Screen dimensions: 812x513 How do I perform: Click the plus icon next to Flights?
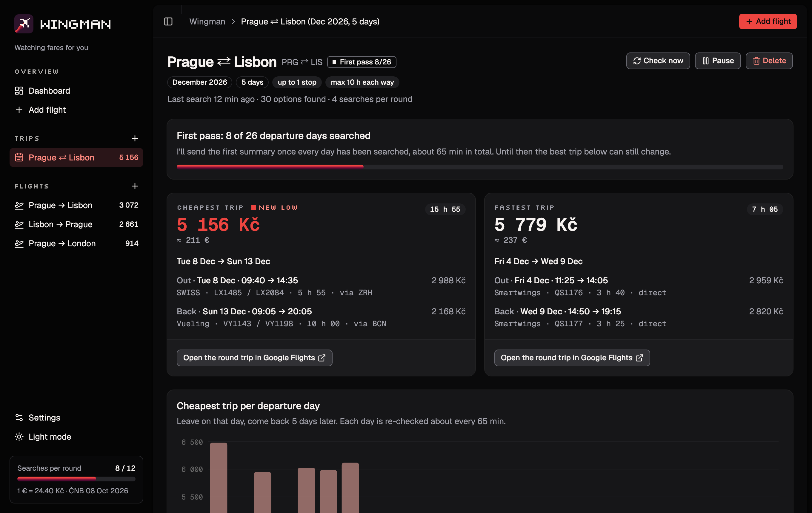coord(135,186)
